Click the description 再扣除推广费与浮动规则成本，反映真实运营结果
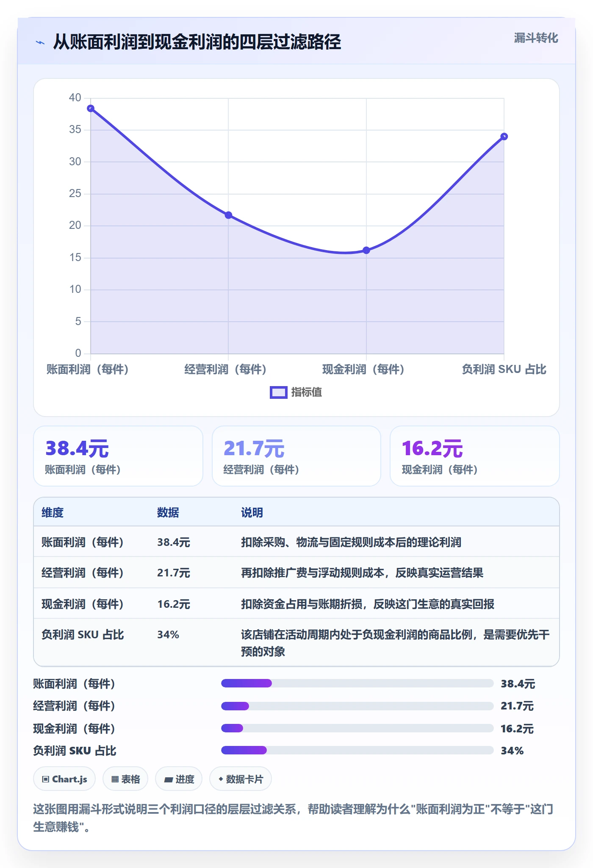 pos(362,573)
